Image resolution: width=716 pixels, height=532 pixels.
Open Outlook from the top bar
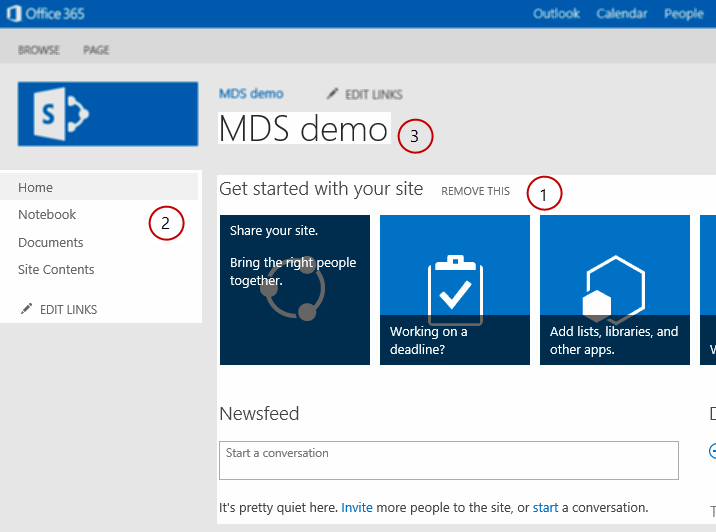coord(556,14)
